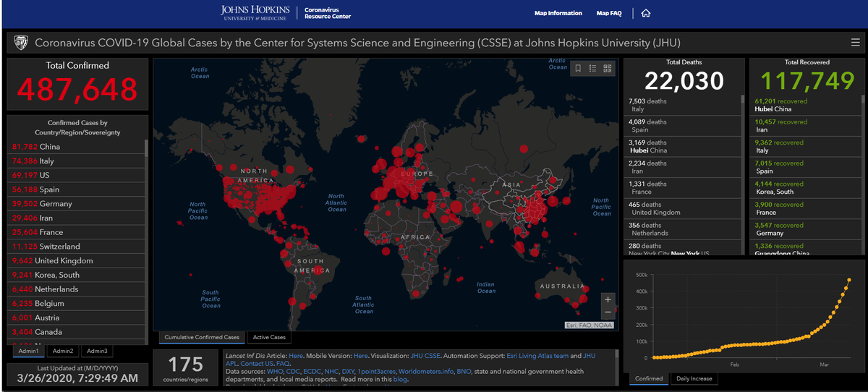Open the DXY data source link
This screenshot has width=868, height=392.
pyautogui.click(x=348, y=372)
